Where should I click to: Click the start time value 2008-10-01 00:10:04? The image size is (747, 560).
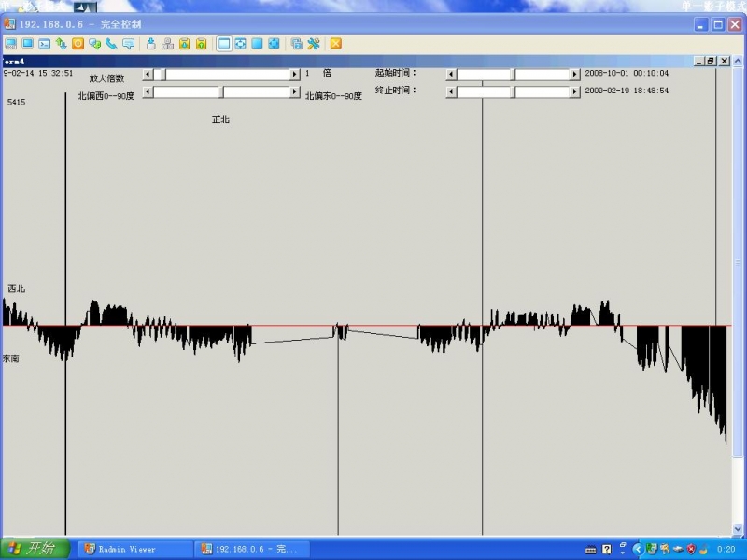(627, 74)
